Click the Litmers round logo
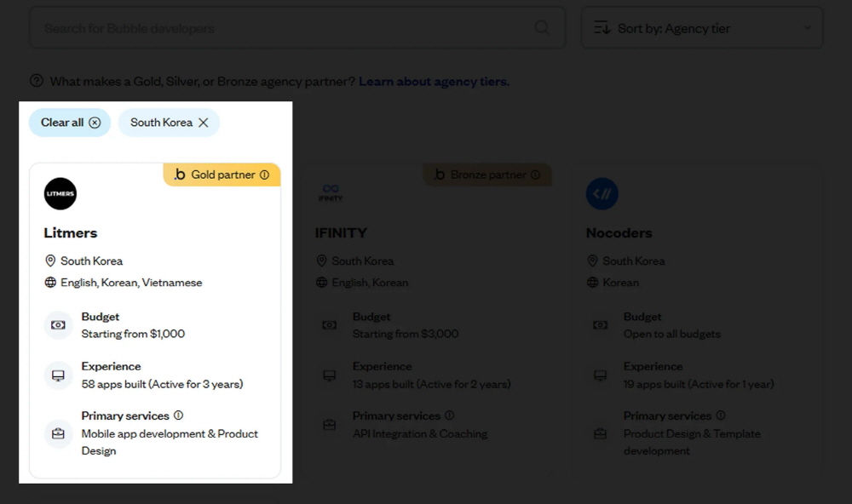 [60, 194]
